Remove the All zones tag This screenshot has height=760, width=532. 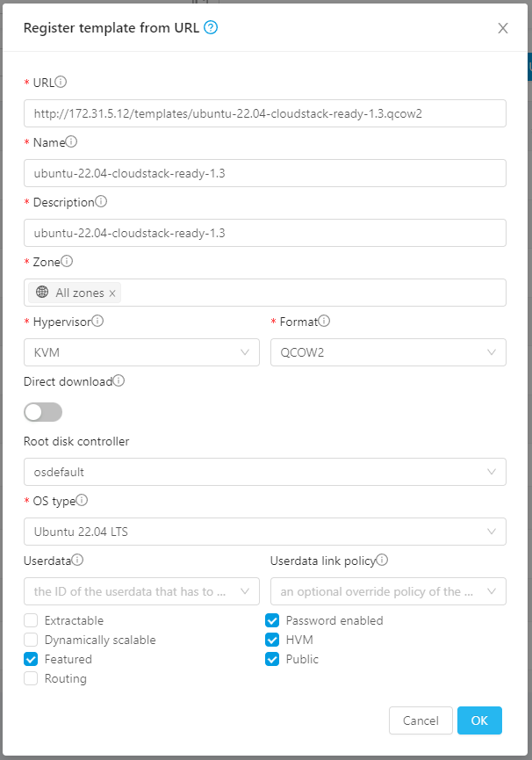(x=112, y=293)
